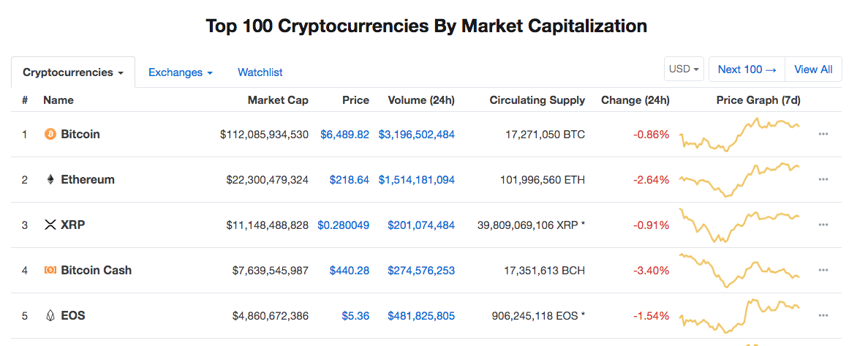Expand the Exchanges dropdown menu
The height and width of the screenshot is (346, 868).
point(181,72)
